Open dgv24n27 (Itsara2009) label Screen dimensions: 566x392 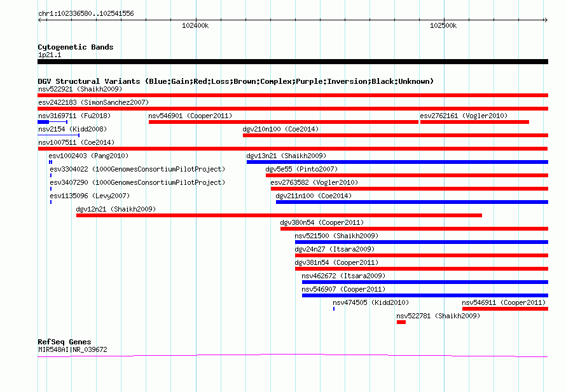[335, 249]
